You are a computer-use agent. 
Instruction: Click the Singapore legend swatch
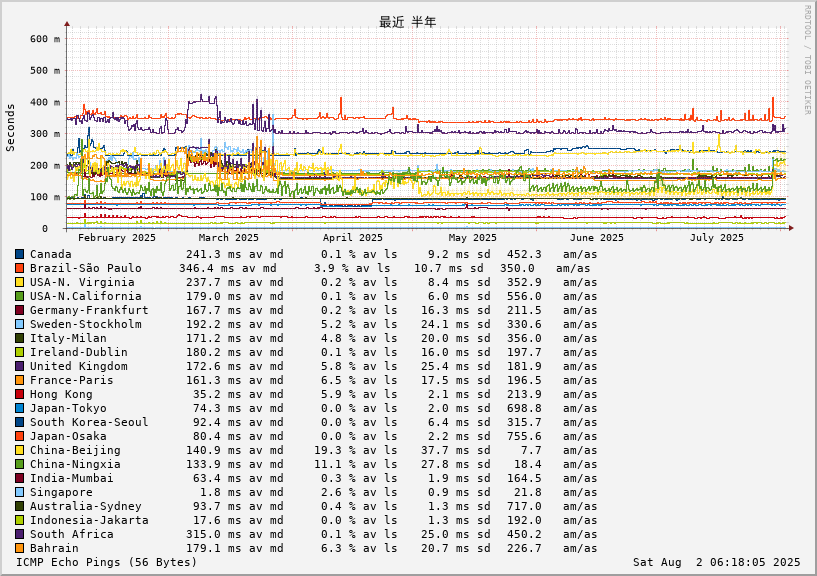(x=19, y=493)
